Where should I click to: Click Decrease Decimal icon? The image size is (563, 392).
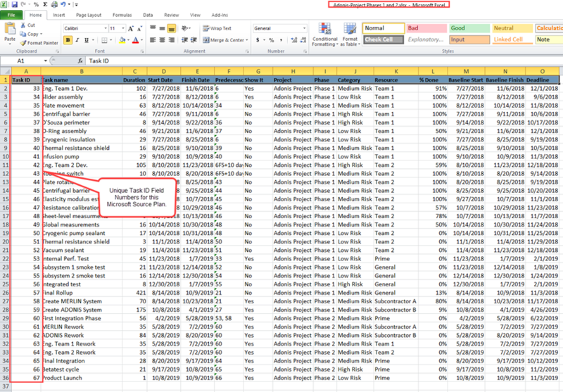(303, 40)
